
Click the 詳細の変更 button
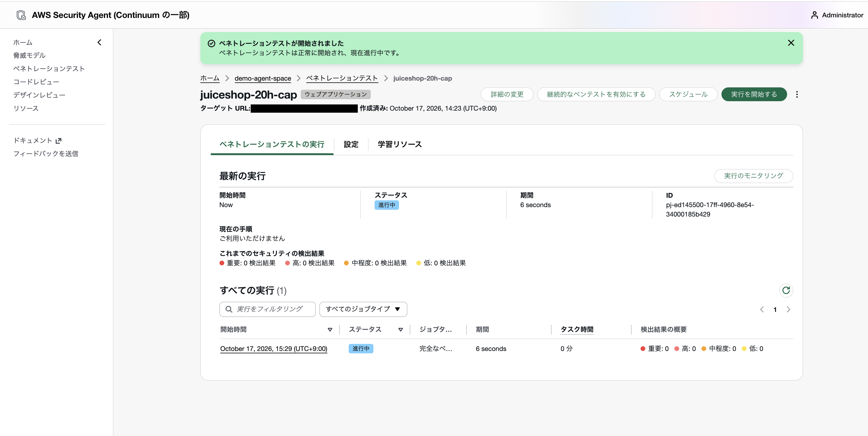pos(507,94)
